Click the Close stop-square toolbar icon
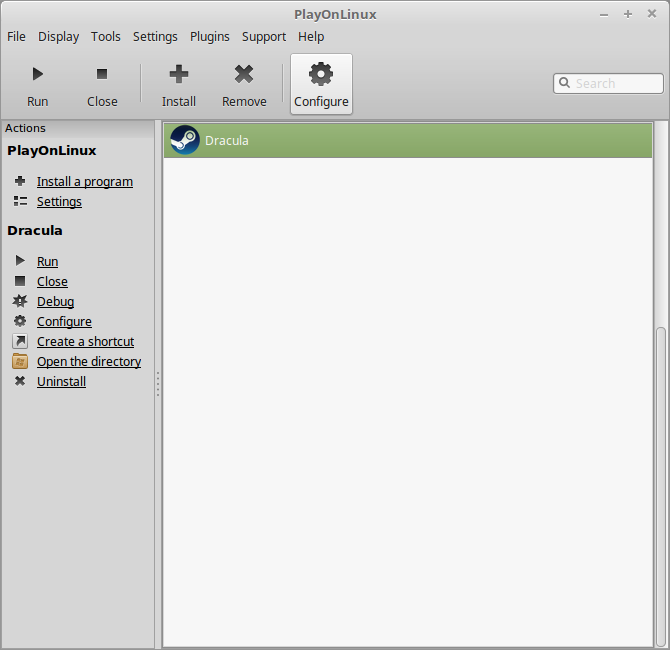Viewport: 670px width, 650px height. 102,74
